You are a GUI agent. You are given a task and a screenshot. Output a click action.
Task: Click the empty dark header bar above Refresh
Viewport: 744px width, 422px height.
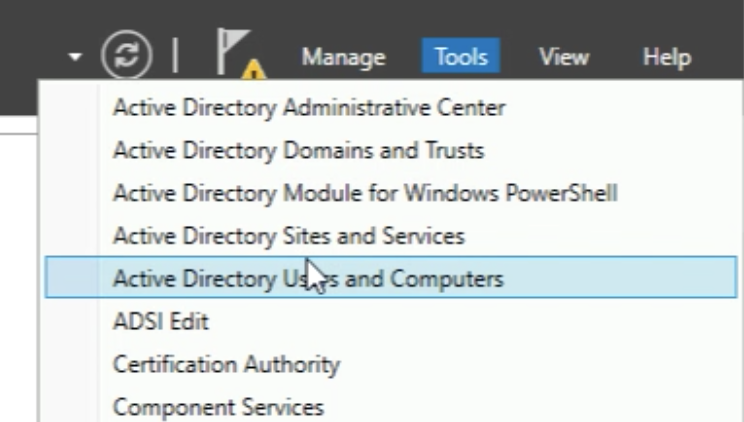pyautogui.click(x=126, y=14)
